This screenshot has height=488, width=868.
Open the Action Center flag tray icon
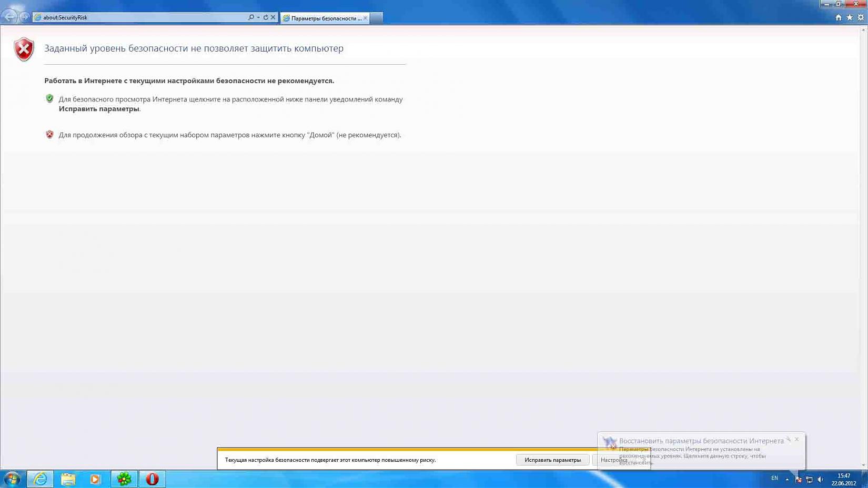point(799,479)
